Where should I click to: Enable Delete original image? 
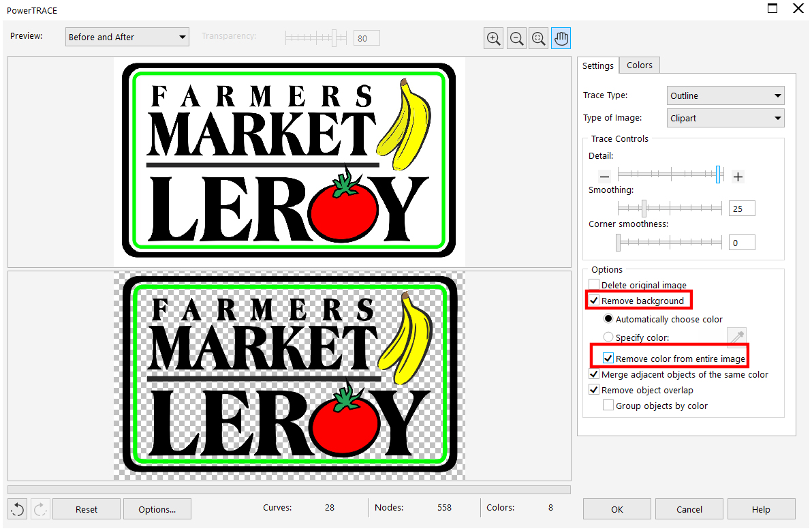(593, 285)
